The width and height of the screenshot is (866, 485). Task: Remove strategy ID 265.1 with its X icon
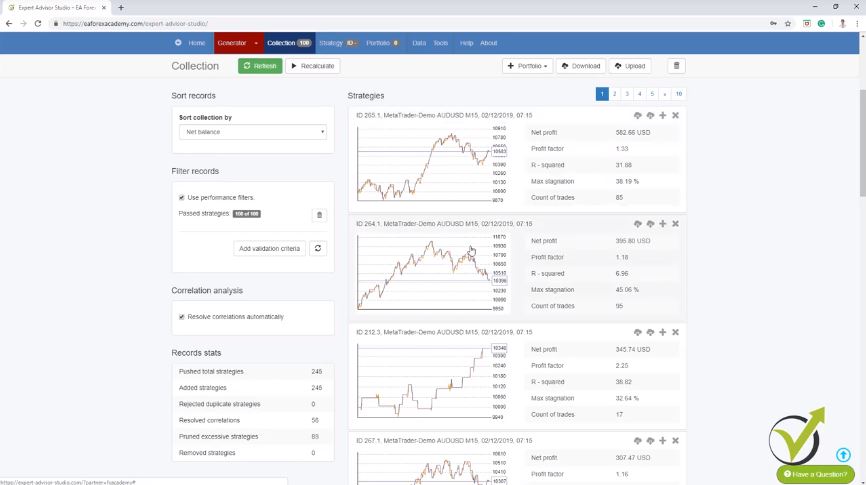676,115
